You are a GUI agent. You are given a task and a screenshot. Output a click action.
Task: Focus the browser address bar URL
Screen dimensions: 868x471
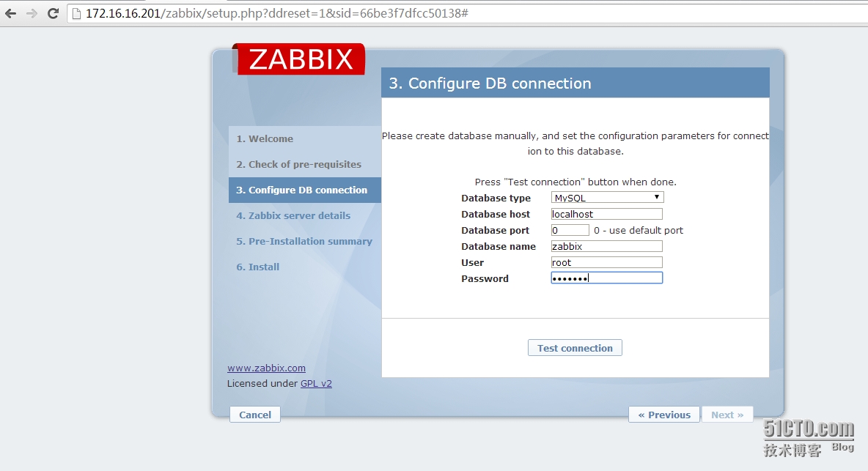coord(277,13)
